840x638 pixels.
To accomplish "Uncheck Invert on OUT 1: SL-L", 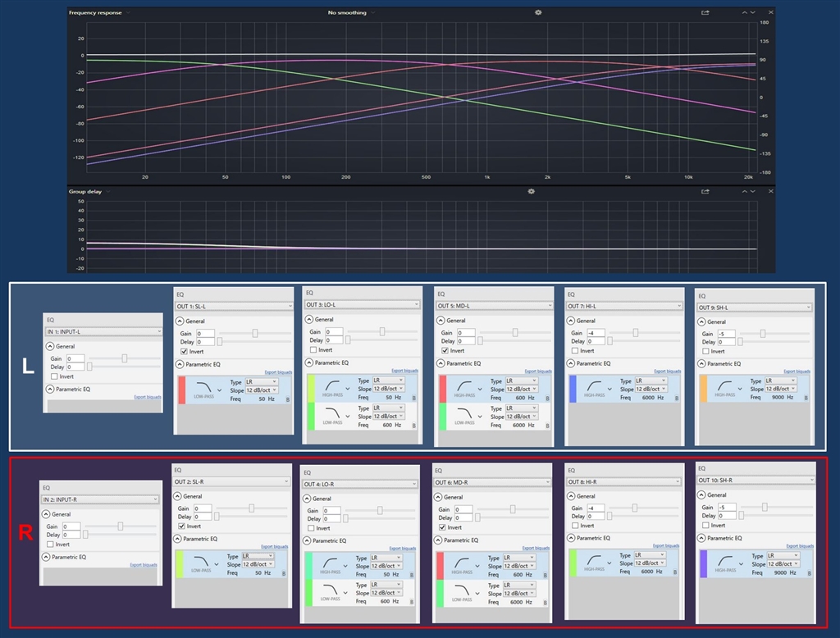I will [x=185, y=351].
